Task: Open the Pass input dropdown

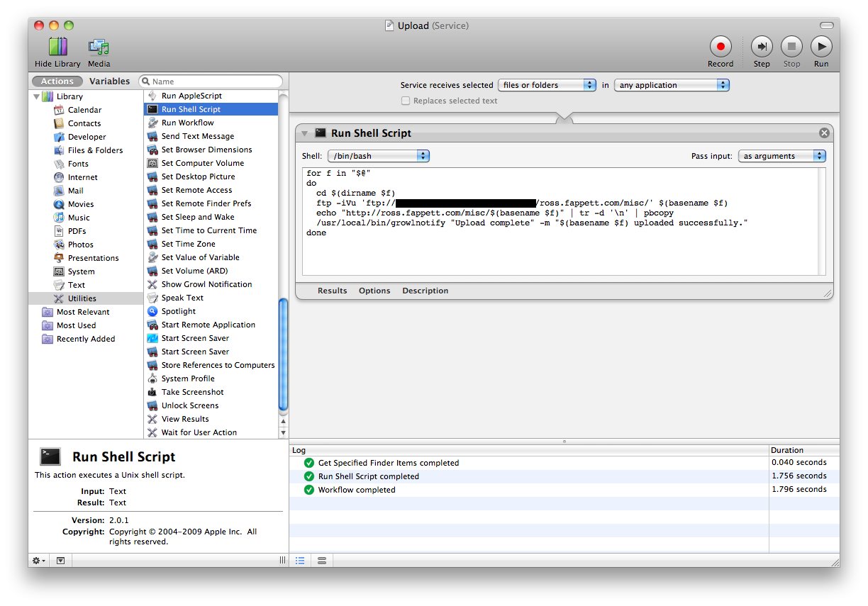Action: 781,156
